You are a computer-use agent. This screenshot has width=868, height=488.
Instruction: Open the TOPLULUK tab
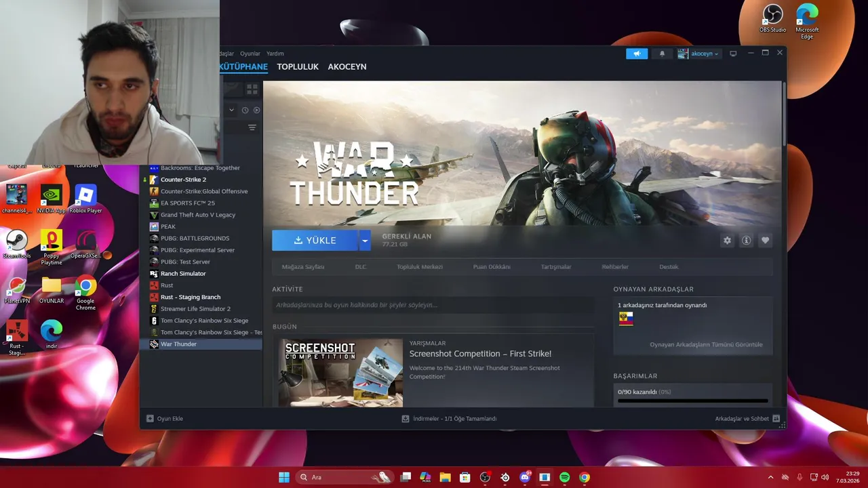click(298, 66)
